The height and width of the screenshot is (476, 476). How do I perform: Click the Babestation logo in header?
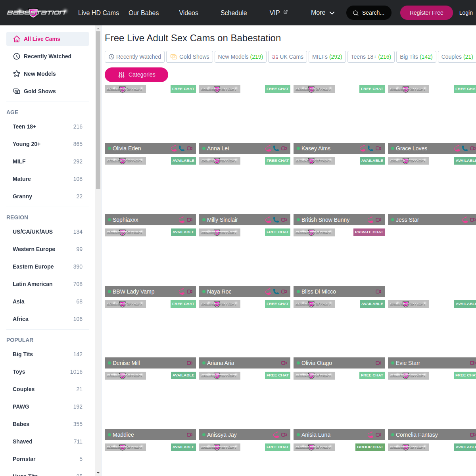(x=37, y=13)
